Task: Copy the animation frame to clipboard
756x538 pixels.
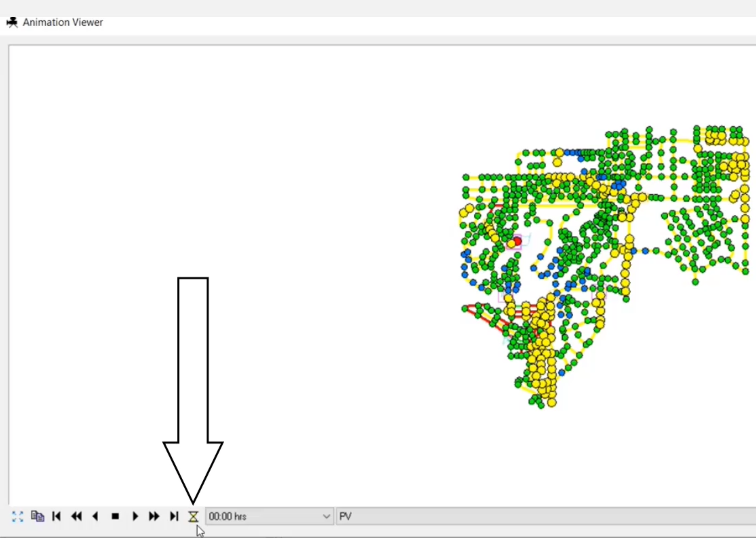Action: (x=37, y=516)
